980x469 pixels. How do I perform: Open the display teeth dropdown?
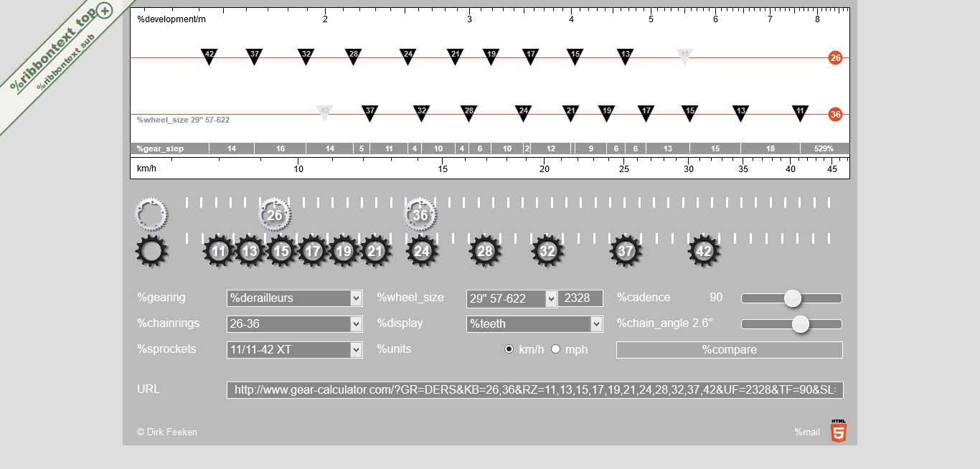(x=534, y=324)
